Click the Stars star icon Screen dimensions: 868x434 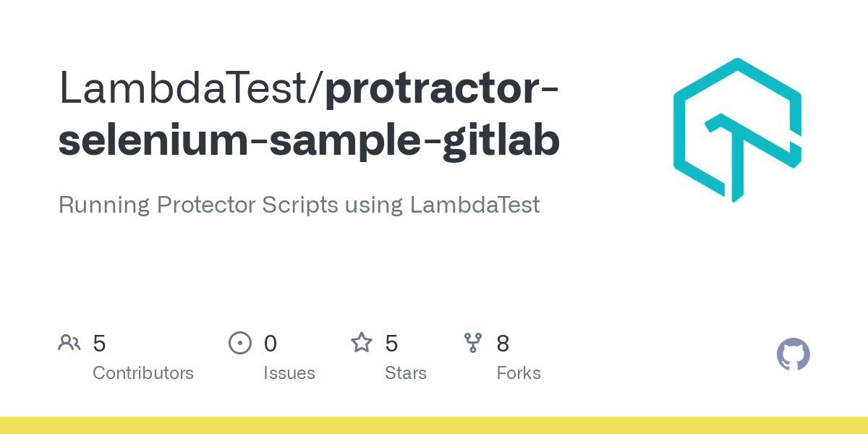pyautogui.click(x=362, y=343)
